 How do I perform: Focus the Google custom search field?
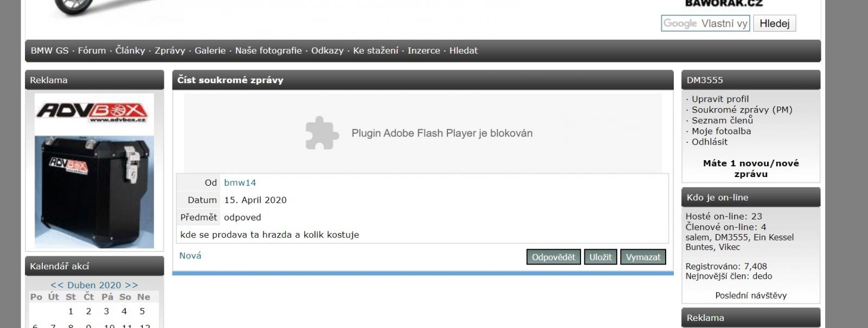click(705, 23)
